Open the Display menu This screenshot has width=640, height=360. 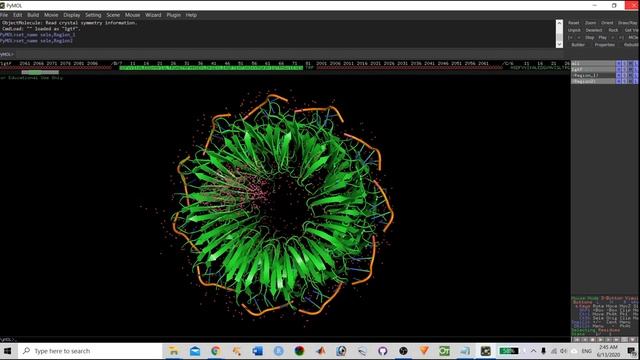[71, 15]
